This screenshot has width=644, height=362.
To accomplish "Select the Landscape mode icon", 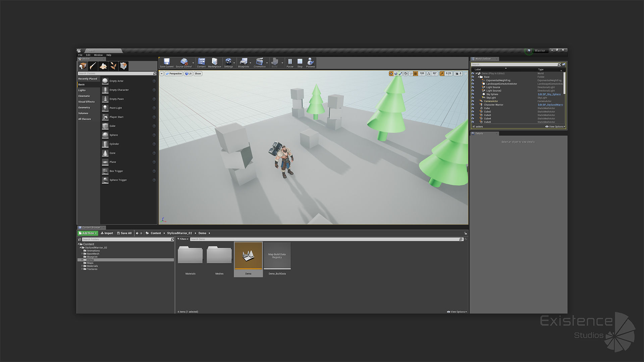I will [x=103, y=66].
